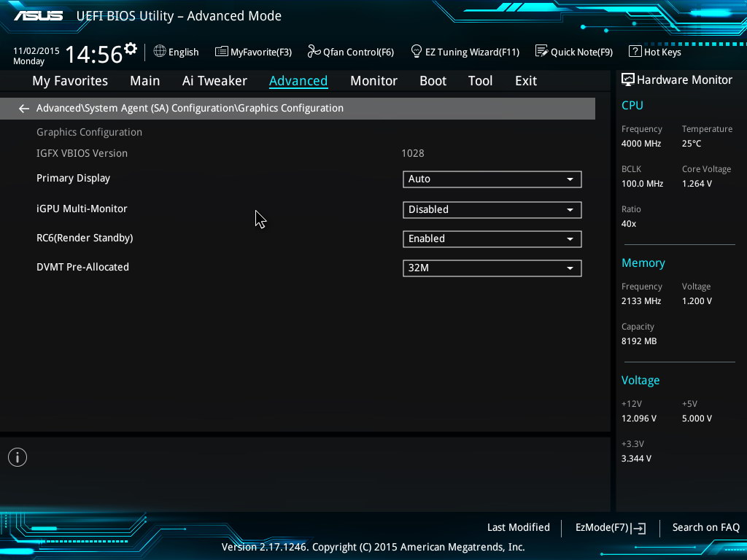Click the Memory section heading
This screenshot has height=560, width=747.
pyautogui.click(x=643, y=262)
